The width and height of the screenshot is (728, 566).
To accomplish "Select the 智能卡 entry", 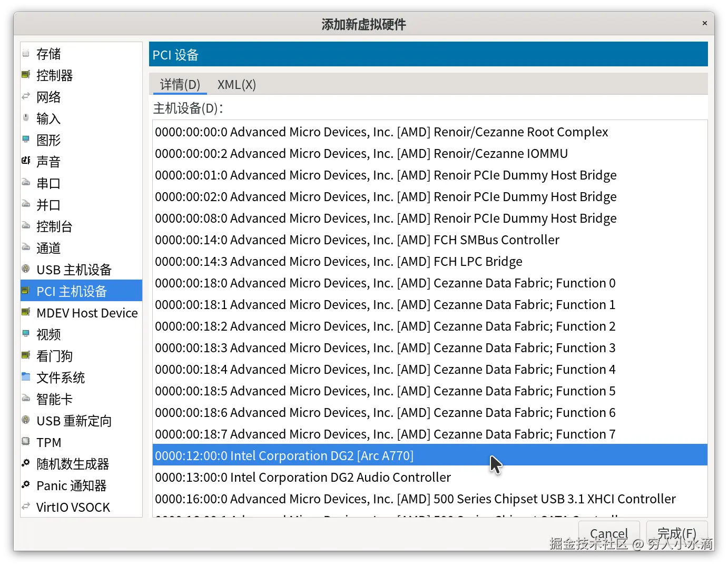I will click(81, 399).
